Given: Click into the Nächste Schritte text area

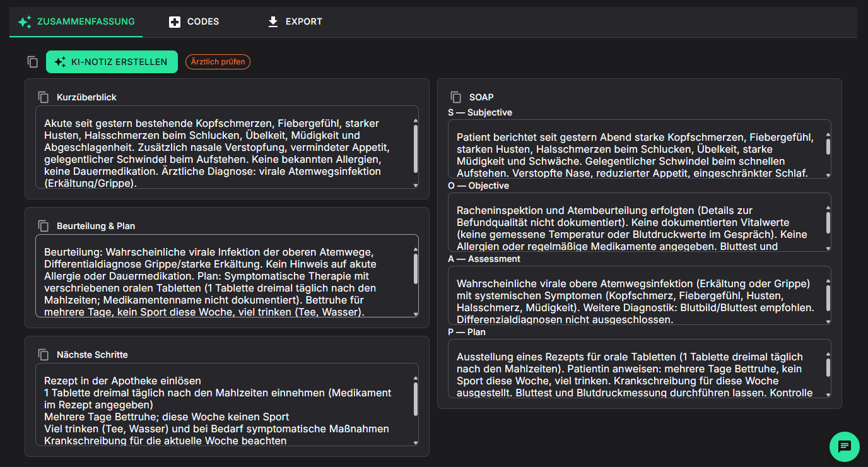Looking at the screenshot, I should click(227, 405).
